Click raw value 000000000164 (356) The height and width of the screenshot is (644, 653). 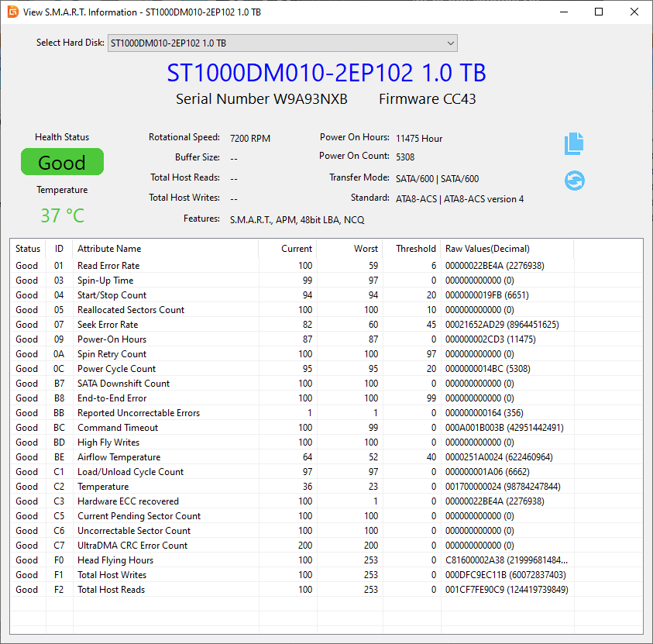(484, 413)
